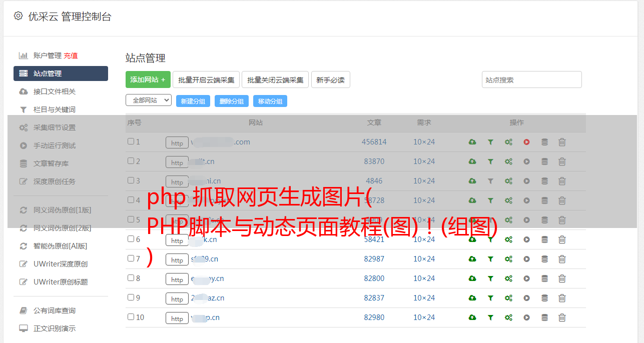Check the checkbox for row 3
644x343 pixels.
(x=131, y=180)
